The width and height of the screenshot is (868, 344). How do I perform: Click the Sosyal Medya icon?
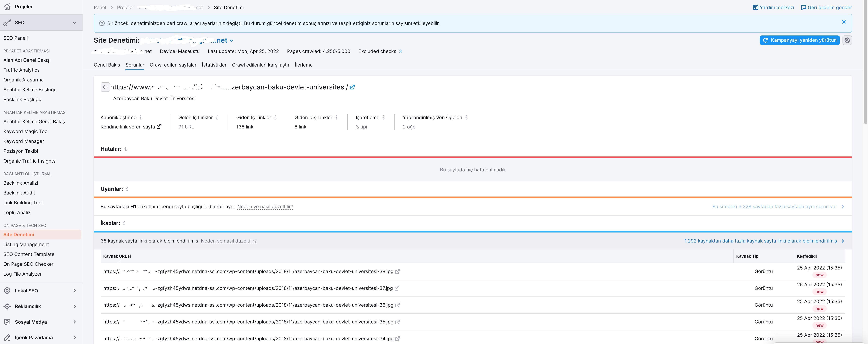click(7, 322)
